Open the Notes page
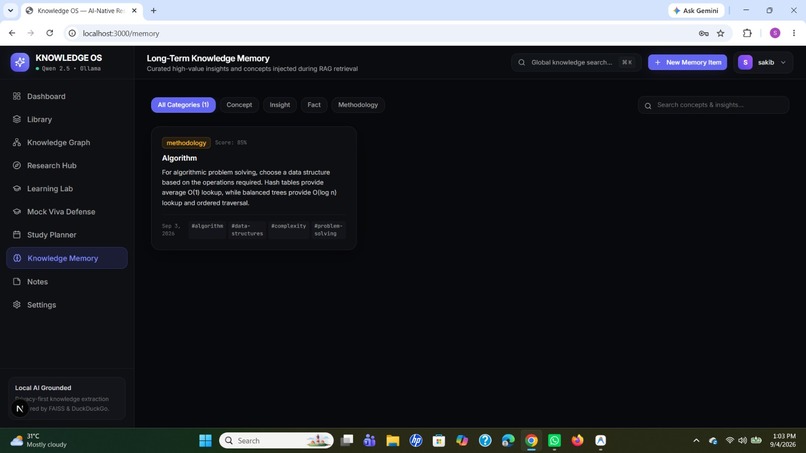 pos(67,282)
